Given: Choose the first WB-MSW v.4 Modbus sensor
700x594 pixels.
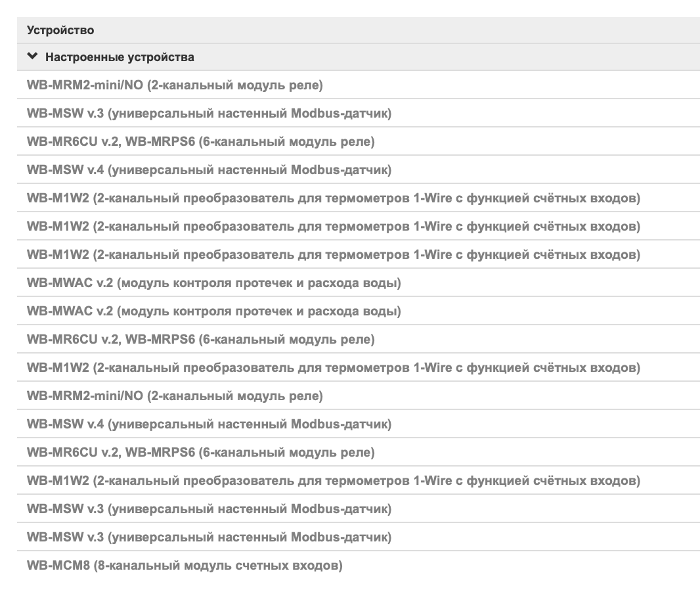Looking at the screenshot, I should (x=359, y=170).
